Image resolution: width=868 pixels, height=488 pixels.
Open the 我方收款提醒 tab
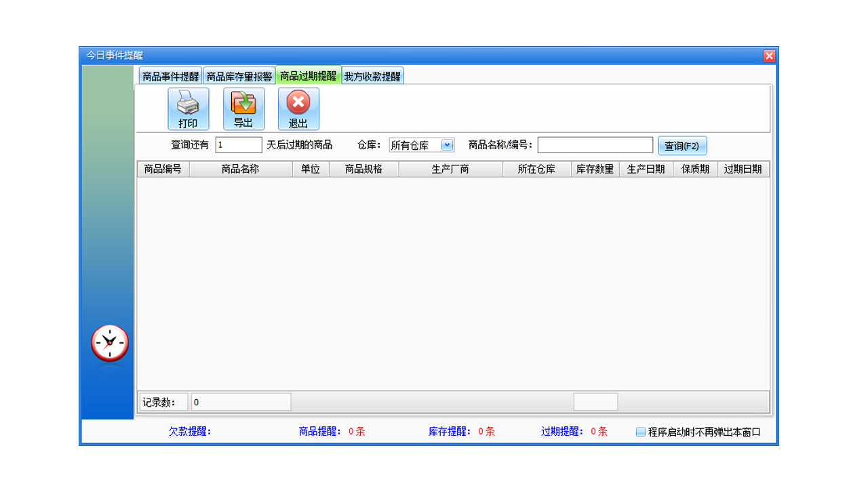[x=372, y=75]
